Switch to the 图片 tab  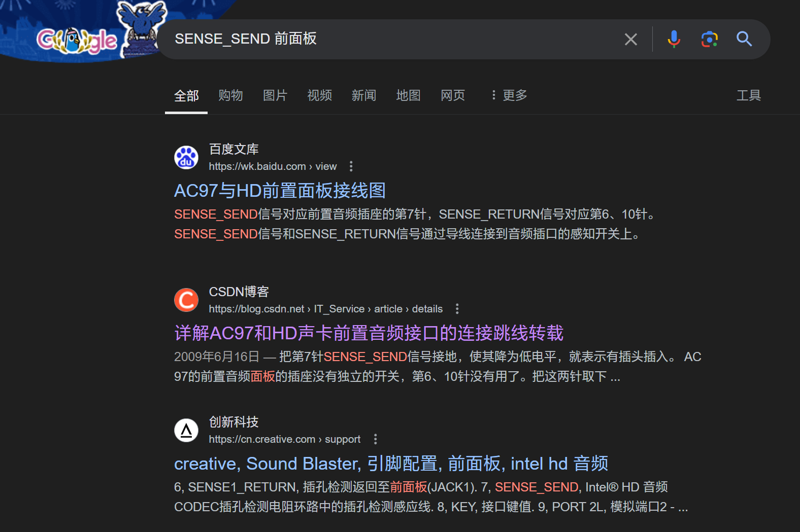tap(275, 95)
